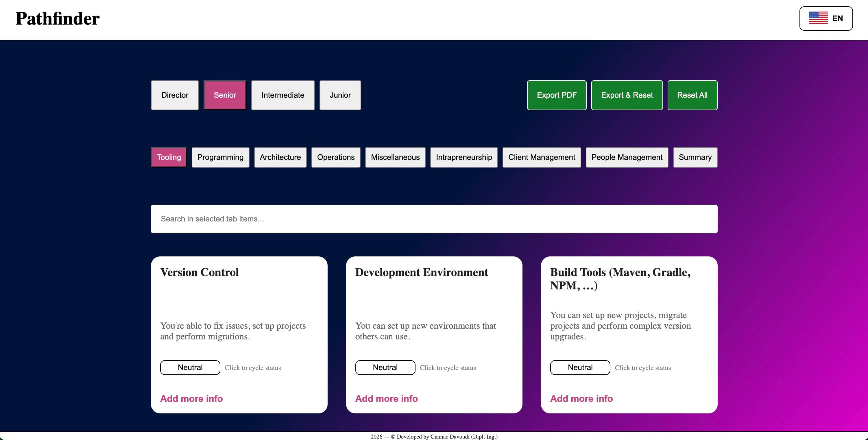
Task: Click Export PDF button
Action: [556, 95]
